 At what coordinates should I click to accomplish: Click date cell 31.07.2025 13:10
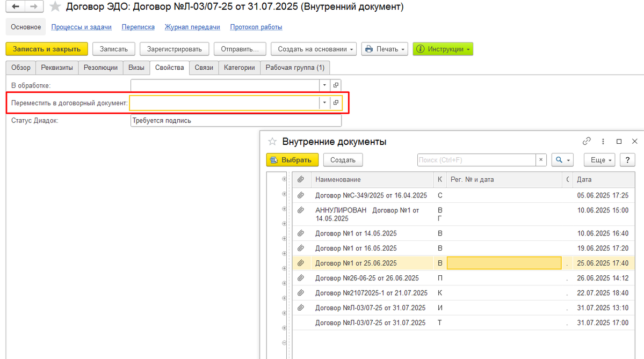(603, 307)
